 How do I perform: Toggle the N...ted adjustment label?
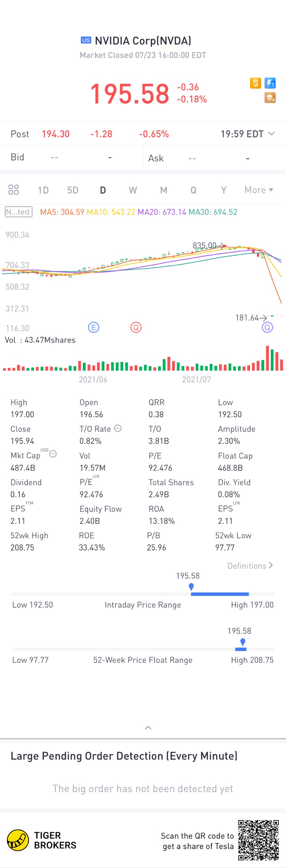[18, 212]
